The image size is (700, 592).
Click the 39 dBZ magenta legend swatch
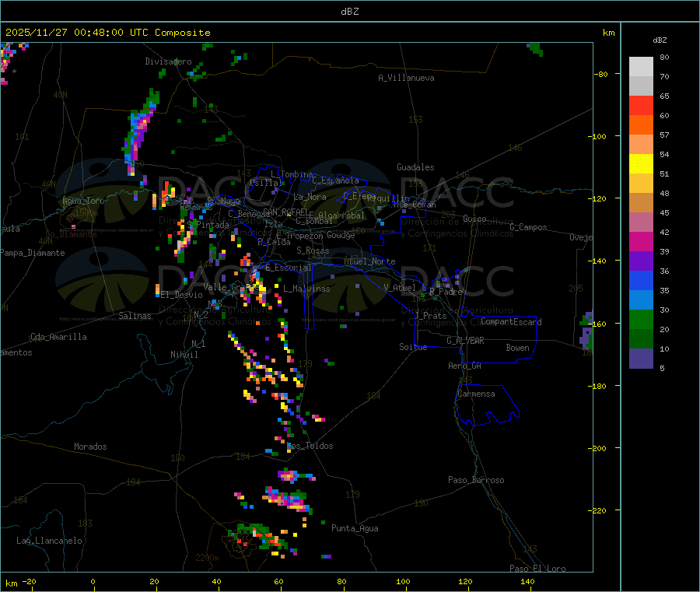click(641, 241)
